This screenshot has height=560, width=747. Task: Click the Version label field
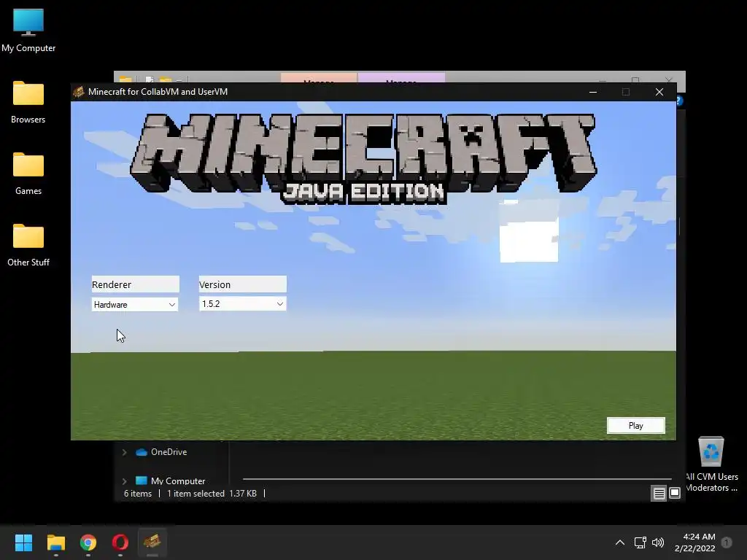pos(242,284)
